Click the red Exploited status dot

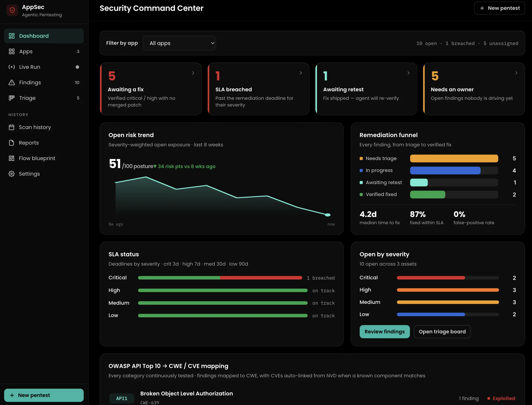489,399
